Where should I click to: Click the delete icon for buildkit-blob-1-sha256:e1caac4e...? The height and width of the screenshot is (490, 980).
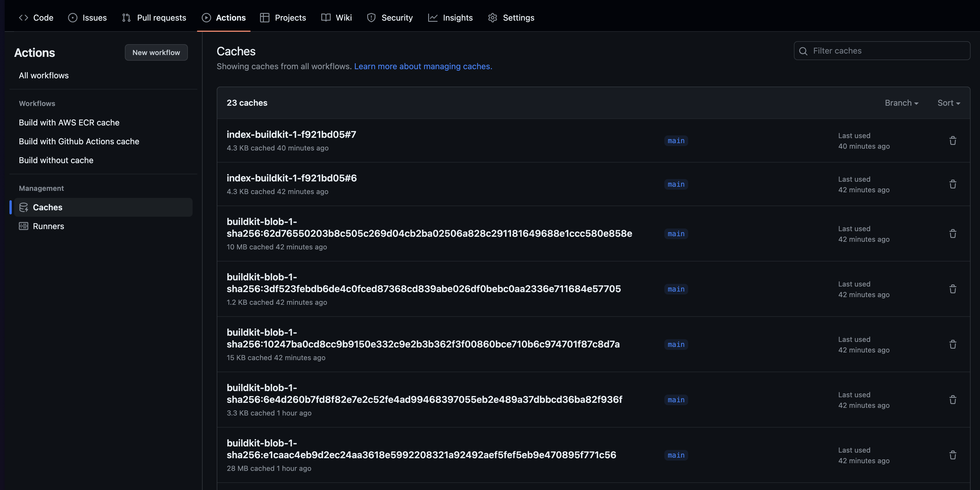pos(953,455)
